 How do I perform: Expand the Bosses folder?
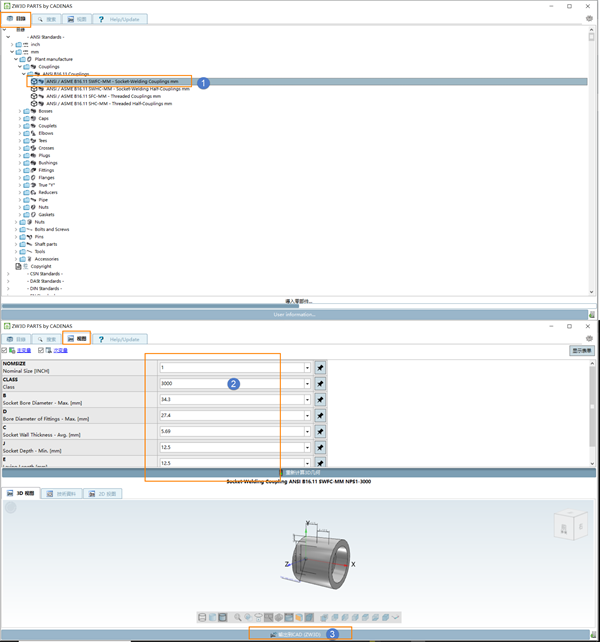[x=20, y=111]
